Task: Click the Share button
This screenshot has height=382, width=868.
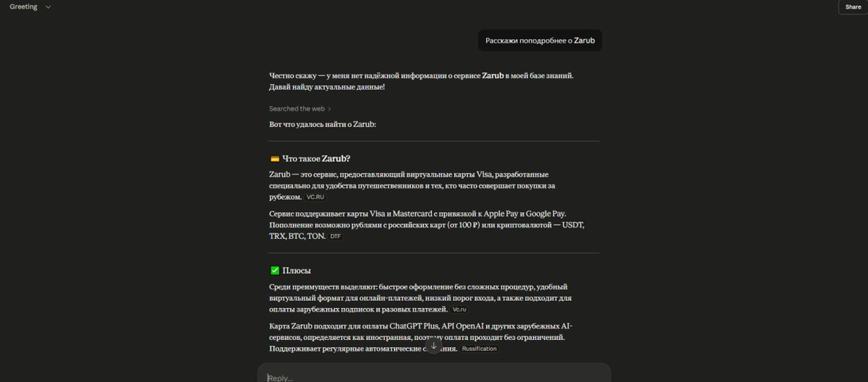Action: point(853,7)
